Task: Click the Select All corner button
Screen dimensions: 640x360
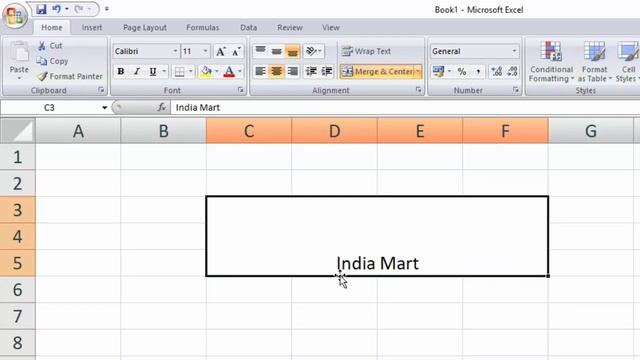Action: click(x=18, y=131)
